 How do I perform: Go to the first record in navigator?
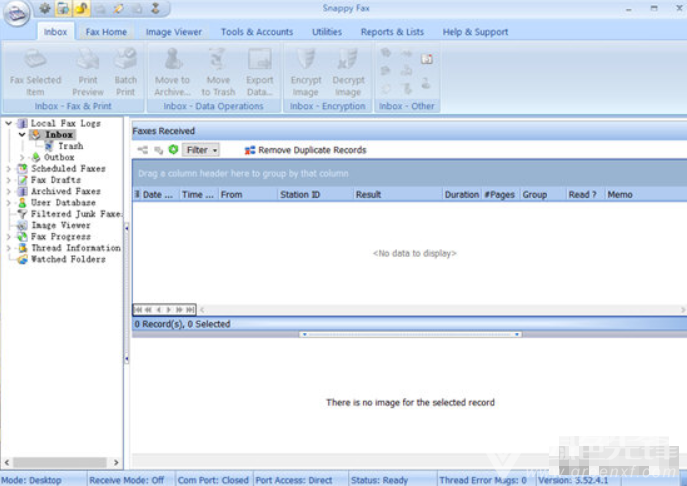138,310
